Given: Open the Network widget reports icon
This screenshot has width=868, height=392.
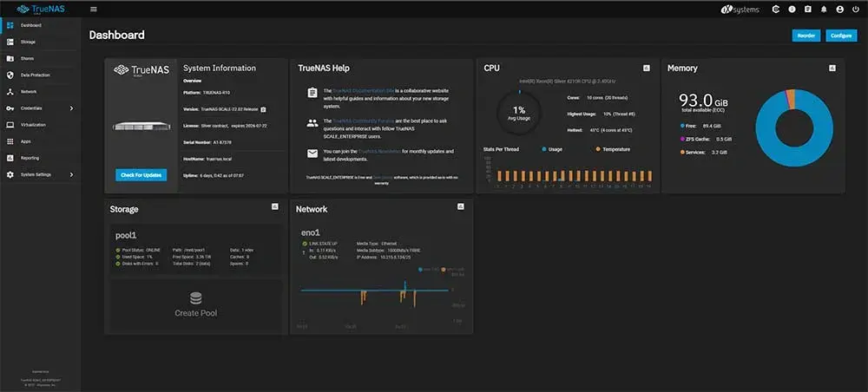Looking at the screenshot, I should point(461,206).
